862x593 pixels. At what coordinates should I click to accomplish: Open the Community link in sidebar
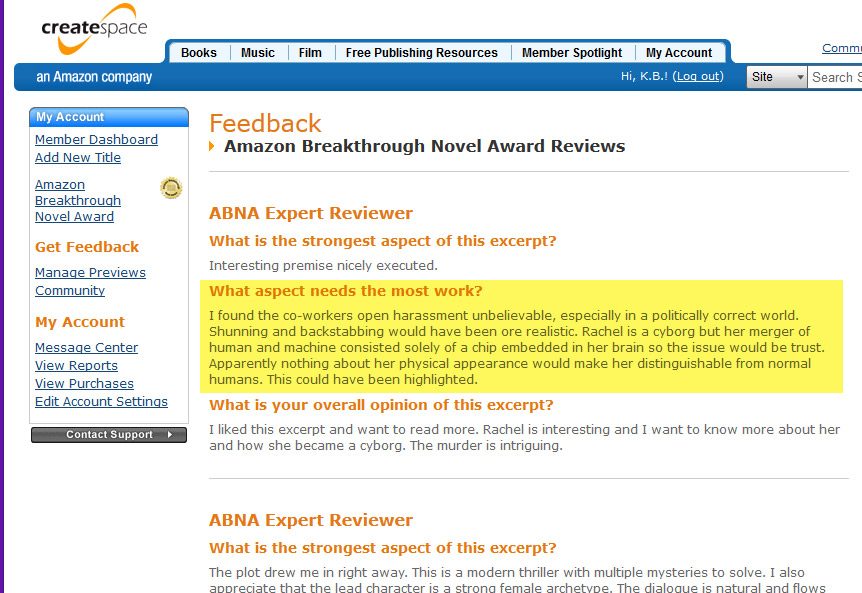tap(70, 291)
